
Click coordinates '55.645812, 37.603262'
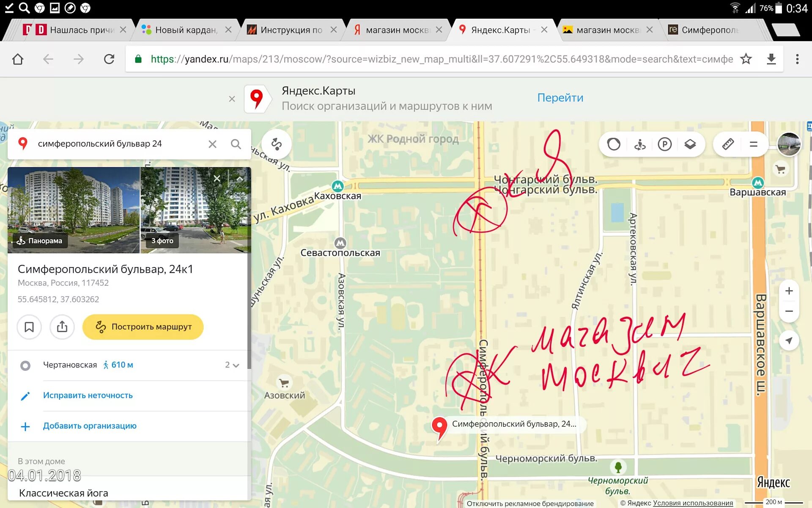coord(58,299)
